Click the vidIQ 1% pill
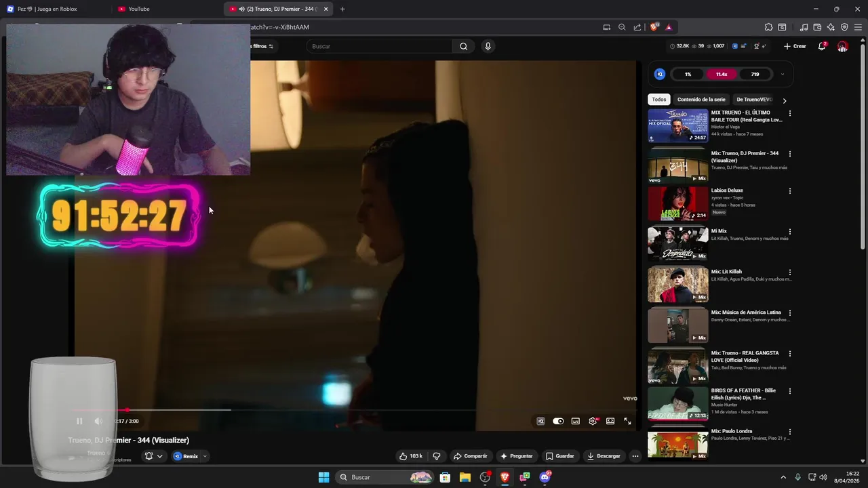Screen dimensions: 868x488 click(688, 74)
